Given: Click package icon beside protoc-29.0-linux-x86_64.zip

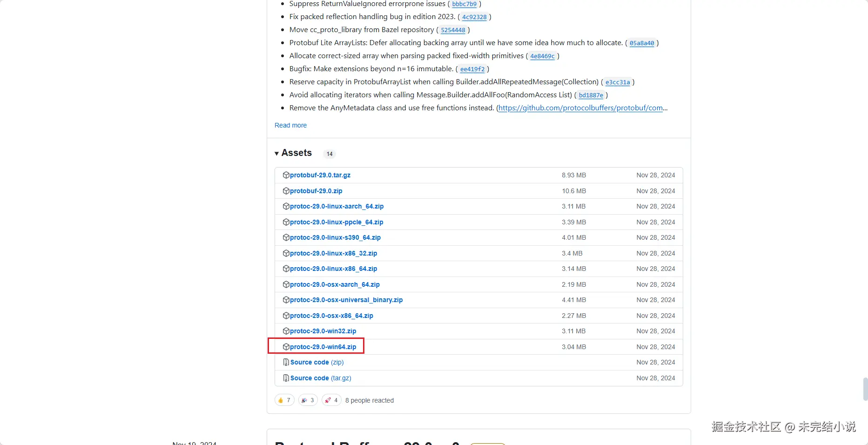Looking at the screenshot, I should coord(286,269).
